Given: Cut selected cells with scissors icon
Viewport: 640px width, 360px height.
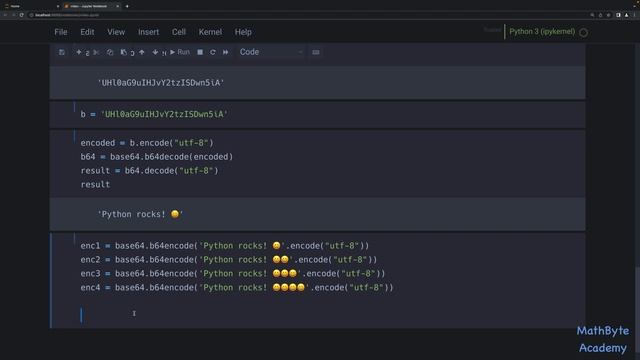Looking at the screenshot, I should click(x=96, y=52).
